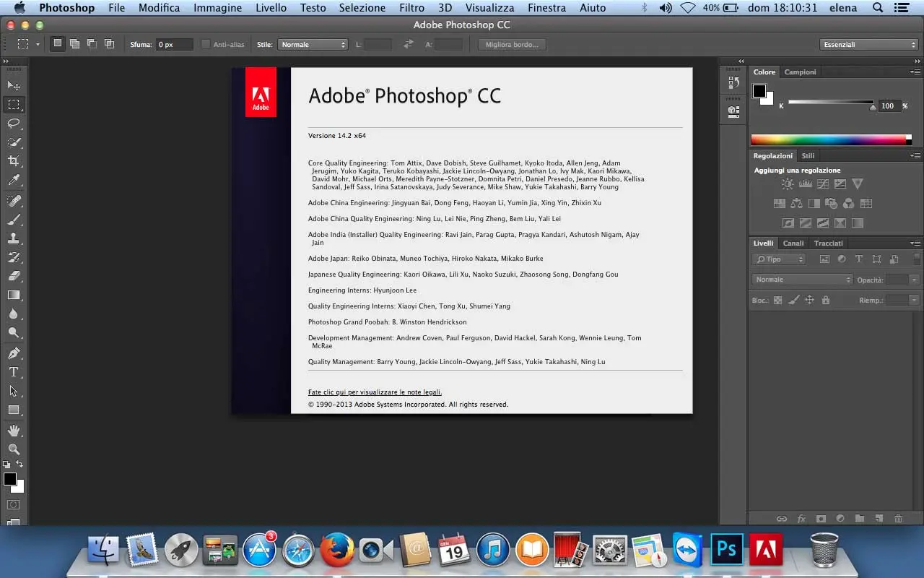Open the Essenziali workspace dropdown
Image resolution: width=924 pixels, height=578 pixels.
tap(869, 45)
